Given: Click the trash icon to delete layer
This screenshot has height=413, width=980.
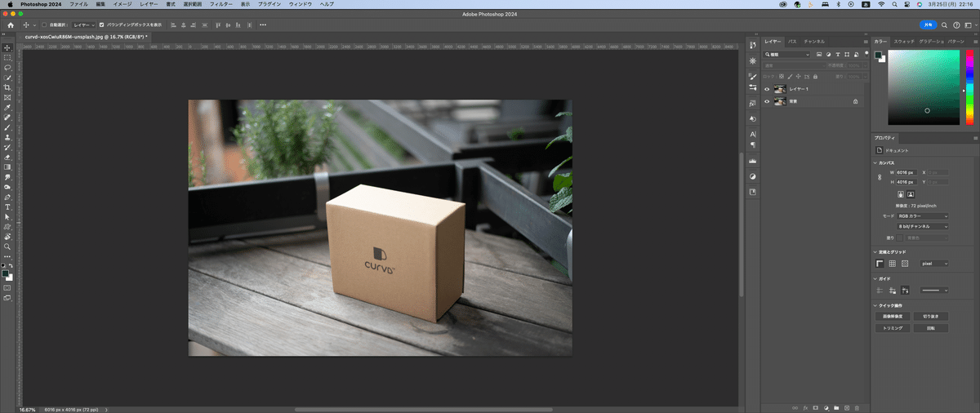Looking at the screenshot, I should [857, 406].
